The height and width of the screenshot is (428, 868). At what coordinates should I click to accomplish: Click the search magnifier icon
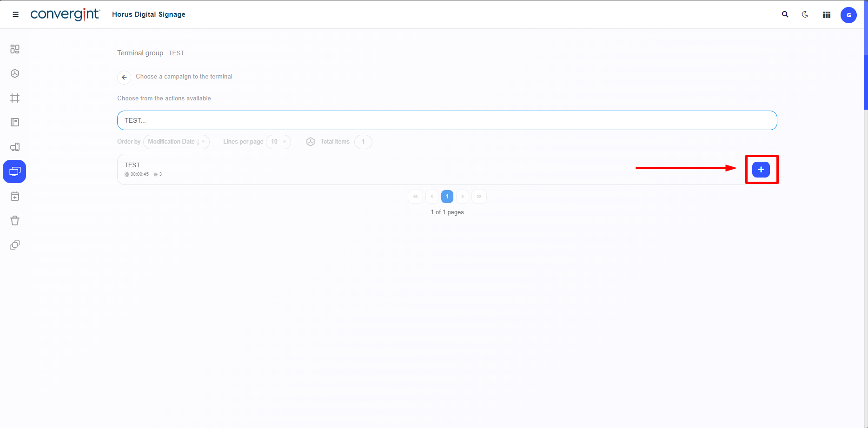(x=785, y=14)
